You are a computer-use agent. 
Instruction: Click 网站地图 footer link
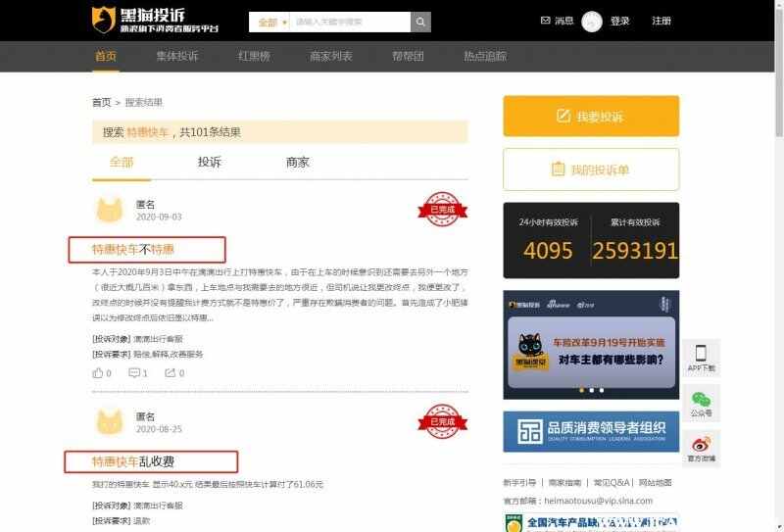pyautogui.click(x=655, y=482)
